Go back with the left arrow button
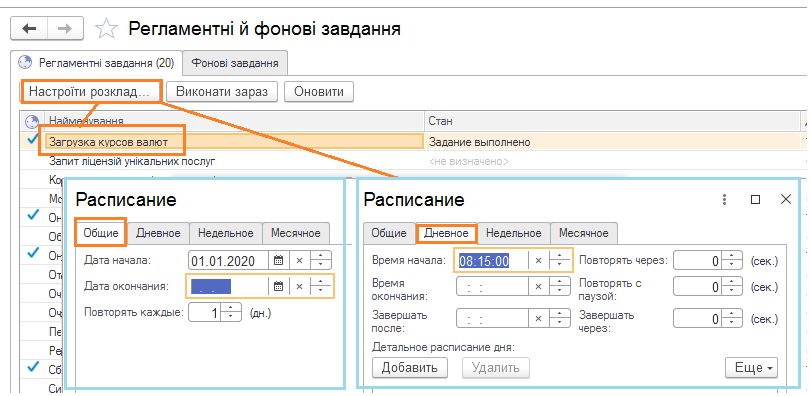This screenshot has height=396, width=810. pyautogui.click(x=29, y=28)
